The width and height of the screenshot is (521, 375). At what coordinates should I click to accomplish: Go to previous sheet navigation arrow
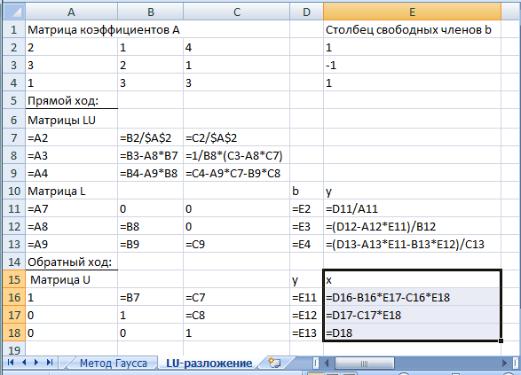tap(24, 362)
